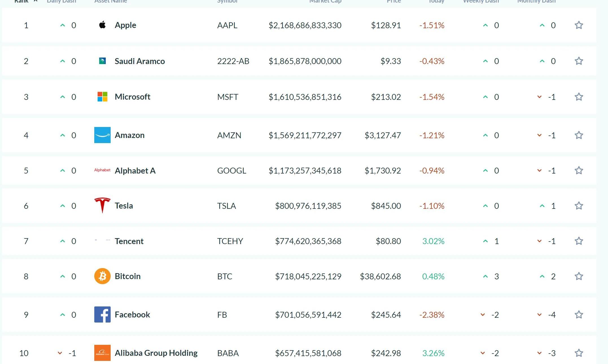
Task: Add Bitcoin to favorites via star
Action: click(579, 276)
